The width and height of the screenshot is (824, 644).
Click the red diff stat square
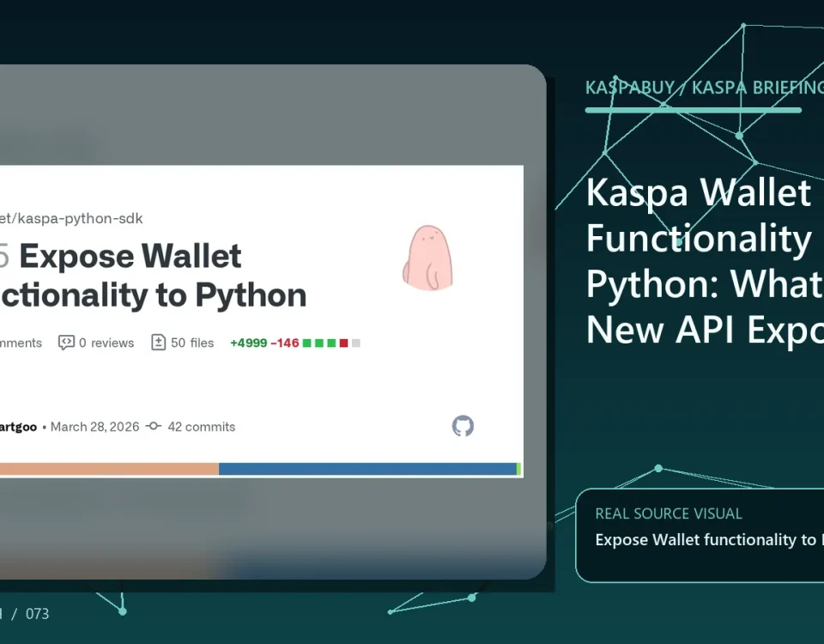pos(343,343)
